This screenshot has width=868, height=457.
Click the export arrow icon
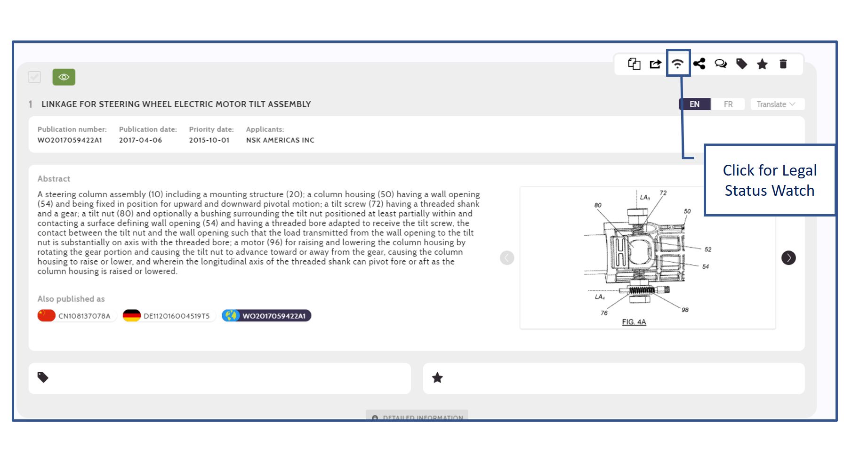click(655, 64)
